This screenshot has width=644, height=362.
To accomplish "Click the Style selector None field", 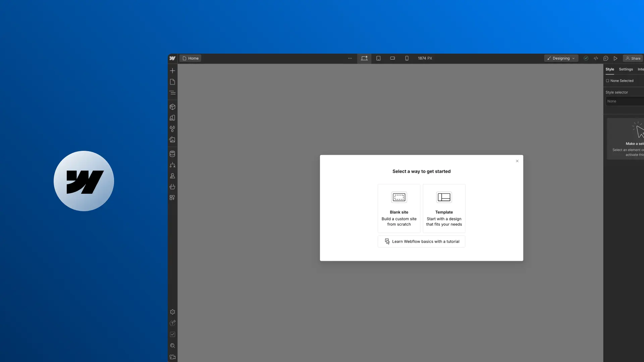I will [625, 101].
